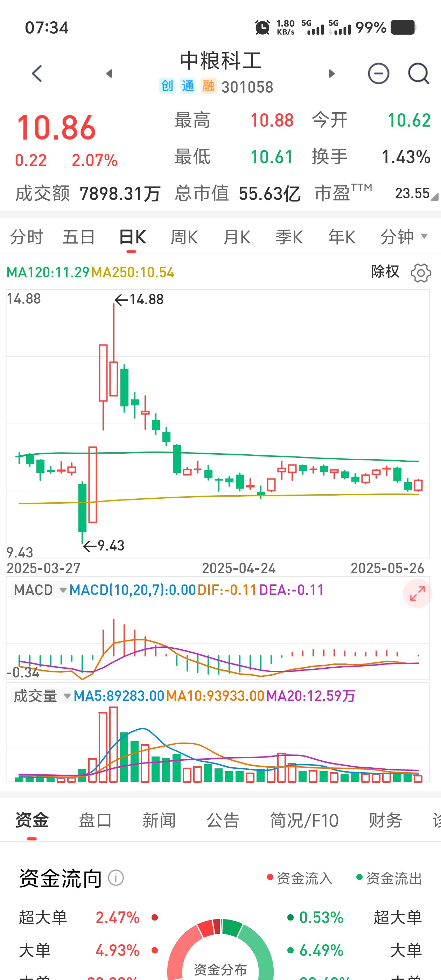Select the 日K chart tab
This screenshot has height=980, width=441.
click(x=132, y=237)
